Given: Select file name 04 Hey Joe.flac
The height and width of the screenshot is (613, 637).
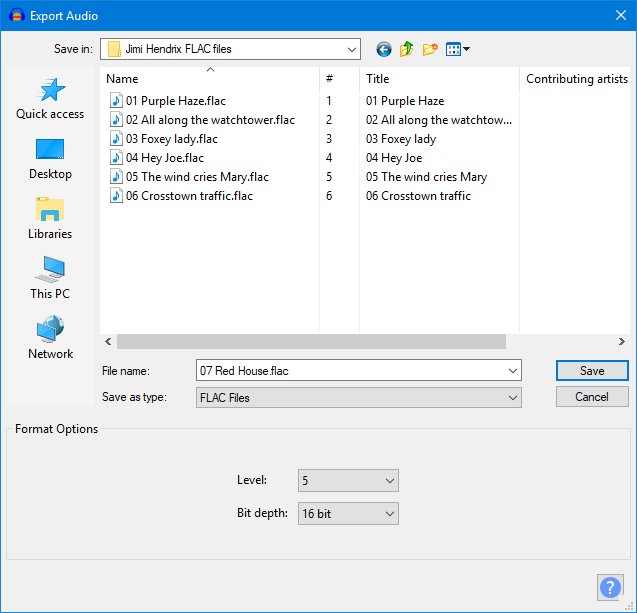Looking at the screenshot, I should 165,158.
